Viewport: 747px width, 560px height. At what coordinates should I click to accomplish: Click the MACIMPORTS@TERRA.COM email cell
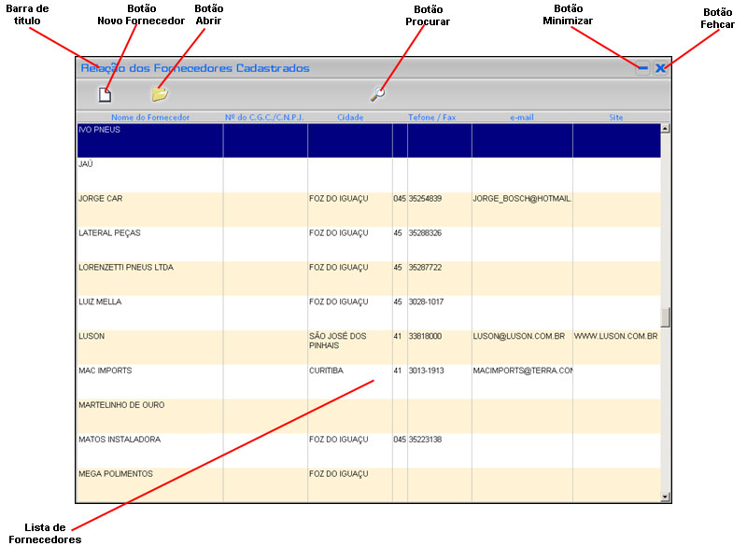(x=522, y=371)
